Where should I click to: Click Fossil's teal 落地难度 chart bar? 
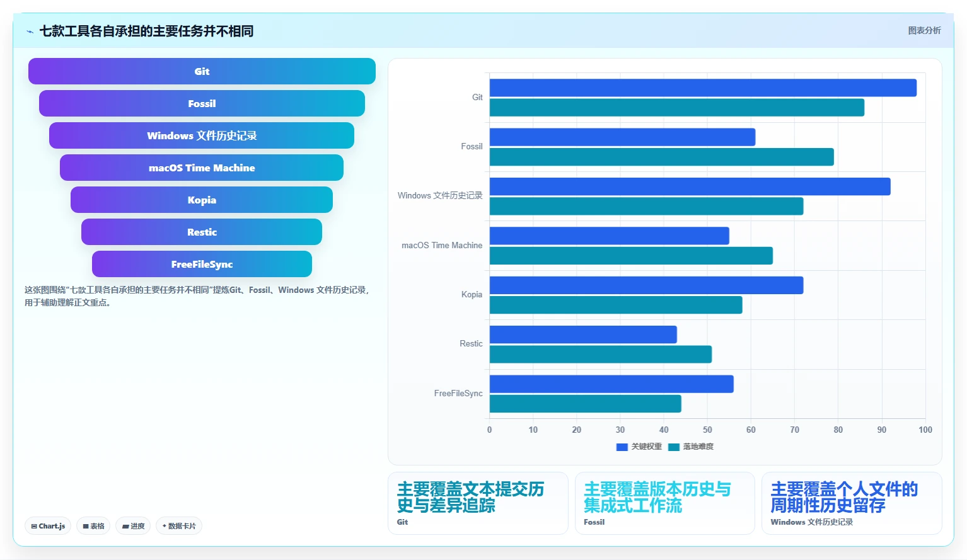point(662,157)
